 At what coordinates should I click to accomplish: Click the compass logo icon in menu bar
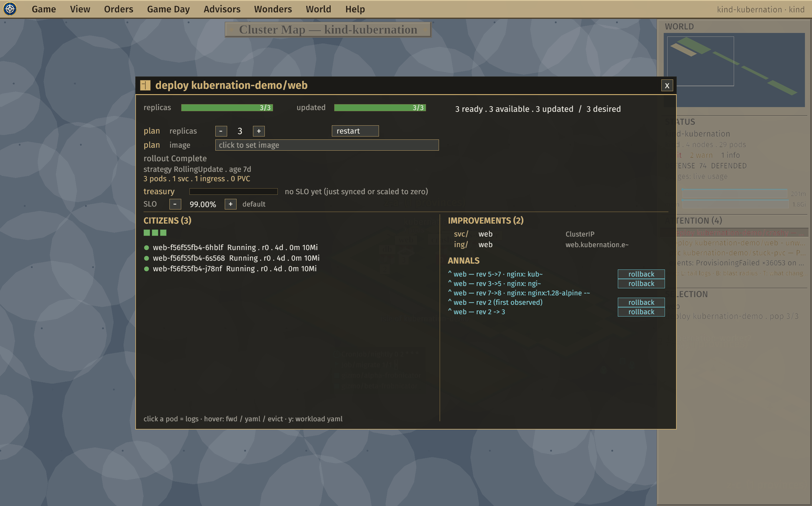tap(10, 9)
